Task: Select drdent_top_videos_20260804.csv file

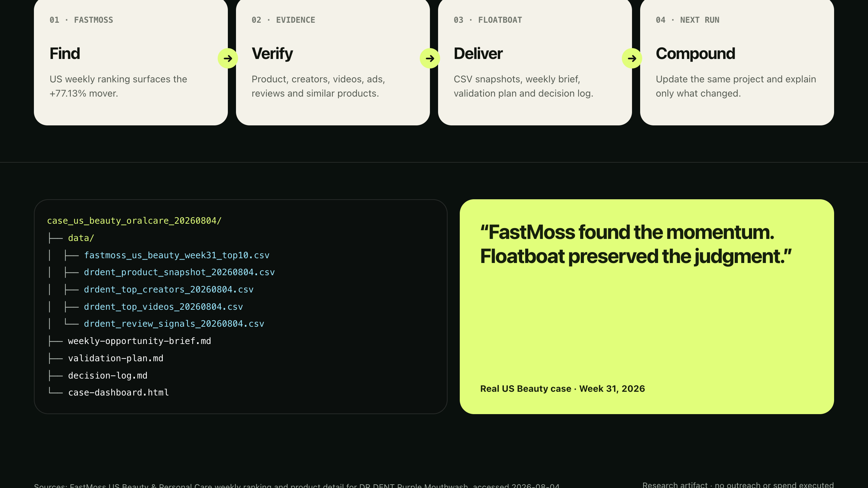Action: point(163,307)
